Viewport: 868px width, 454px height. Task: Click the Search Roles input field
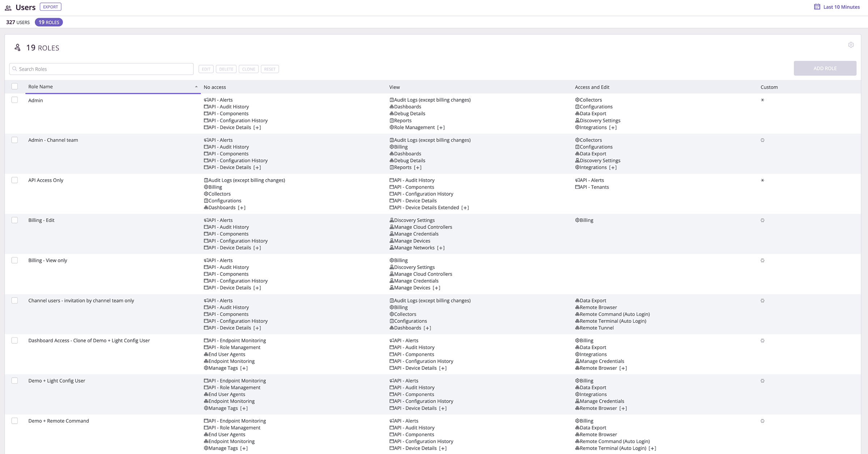(x=102, y=68)
